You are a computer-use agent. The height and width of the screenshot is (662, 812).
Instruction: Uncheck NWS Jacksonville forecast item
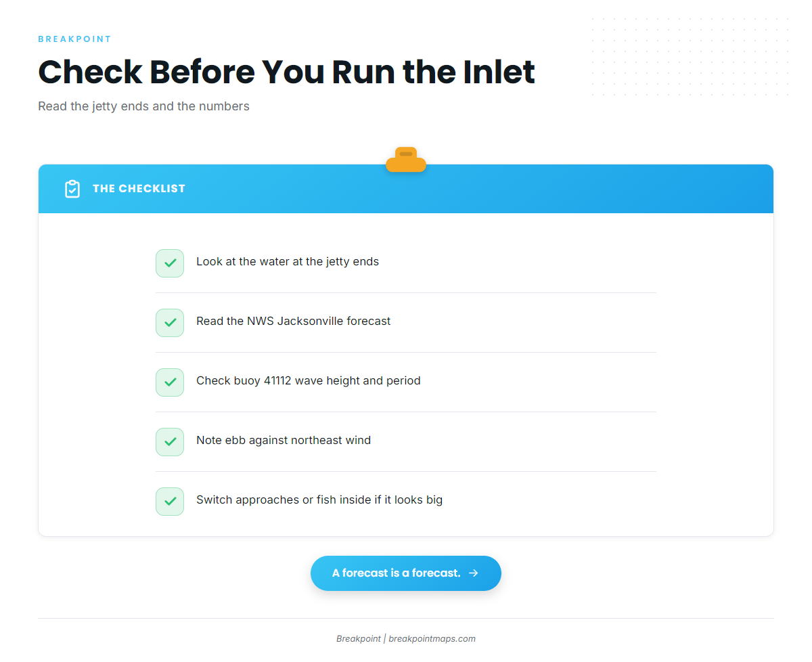click(170, 323)
